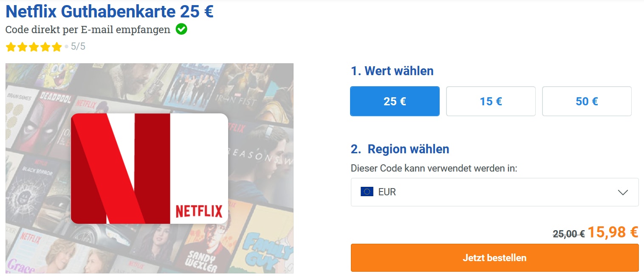Click the second yellow rating star
This screenshot has width=644, height=276.
(23, 47)
